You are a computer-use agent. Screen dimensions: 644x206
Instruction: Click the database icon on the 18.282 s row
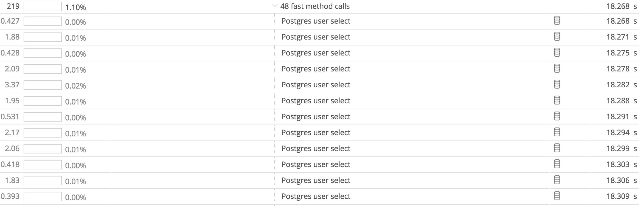coord(556,85)
